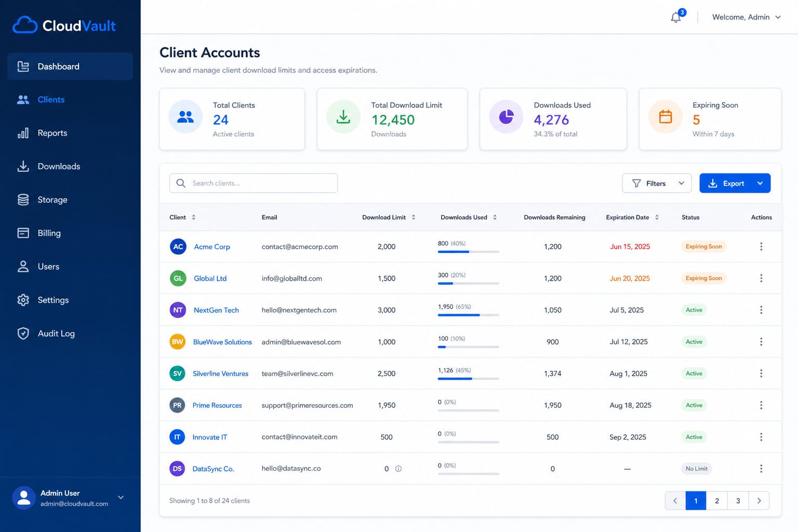Open actions menu for Silverline Ventures row

click(761, 373)
